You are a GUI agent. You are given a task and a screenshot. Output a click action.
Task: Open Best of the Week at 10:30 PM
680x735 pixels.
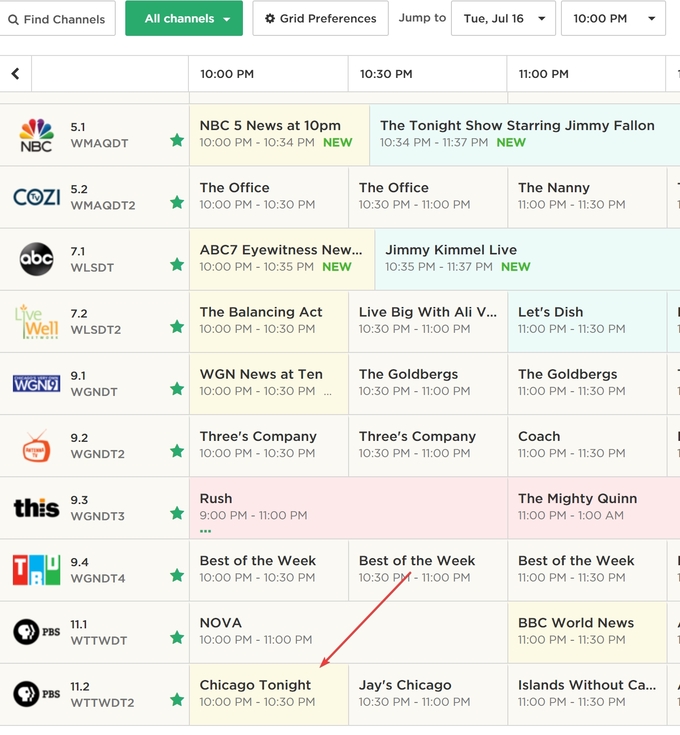(428, 570)
